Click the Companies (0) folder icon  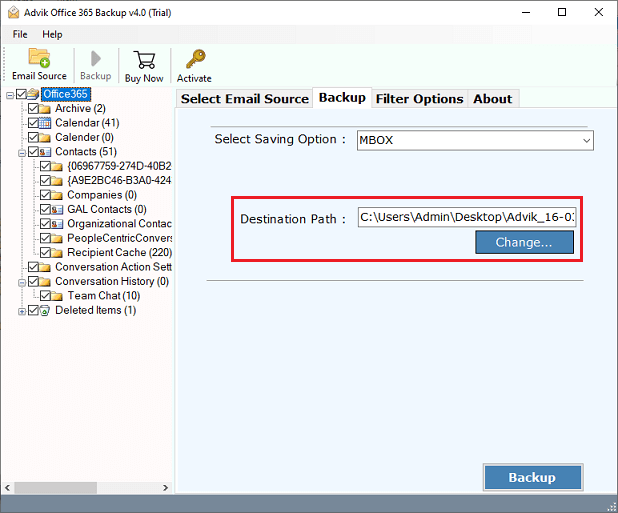point(57,195)
